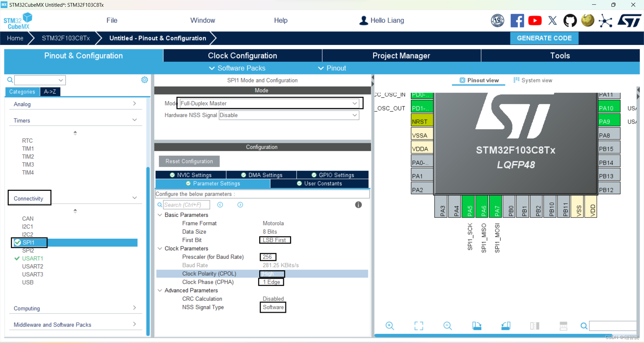The image size is (644, 343).
Task: Collapse the Advanced Parameters group
Action: pyautogui.click(x=160, y=290)
